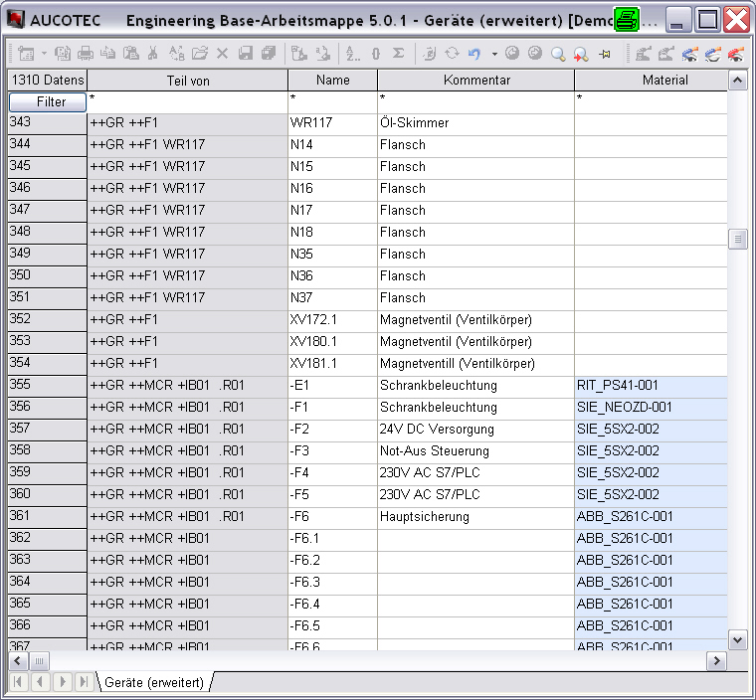Go to last sheet navigation button
The height and width of the screenshot is (700, 756).
point(84,682)
